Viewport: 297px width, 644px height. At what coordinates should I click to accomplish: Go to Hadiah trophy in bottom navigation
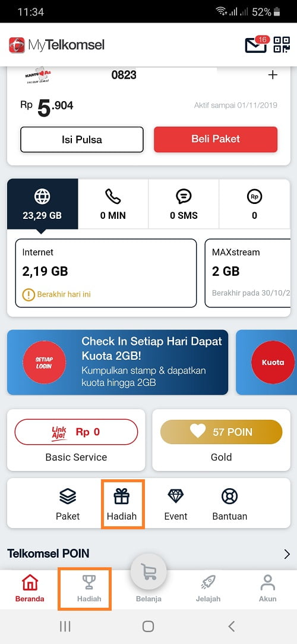tap(89, 589)
